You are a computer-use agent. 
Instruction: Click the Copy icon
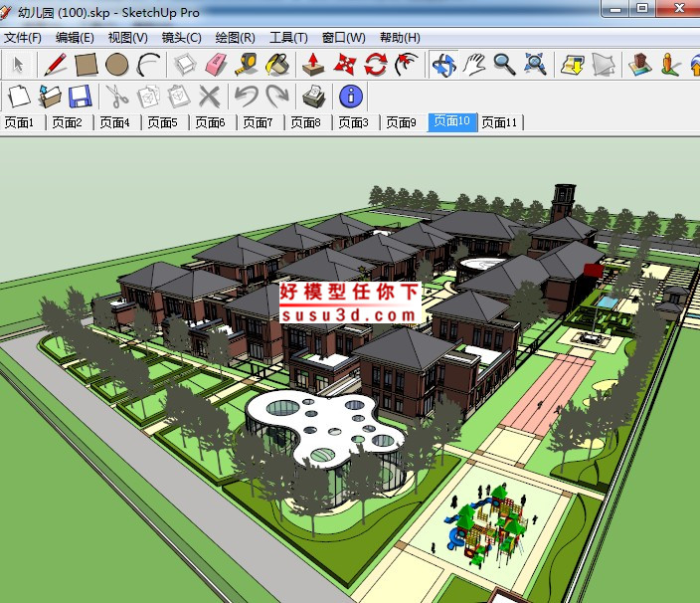tap(148, 97)
